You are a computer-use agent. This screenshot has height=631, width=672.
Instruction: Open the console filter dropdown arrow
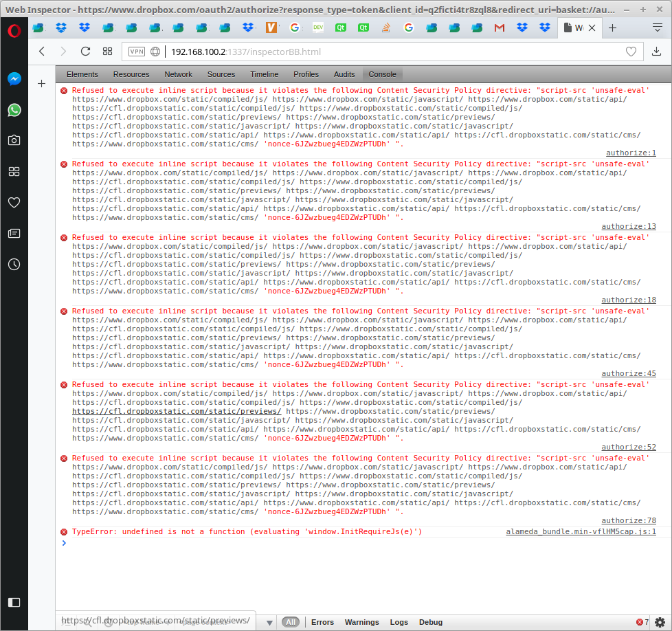[x=267, y=622]
